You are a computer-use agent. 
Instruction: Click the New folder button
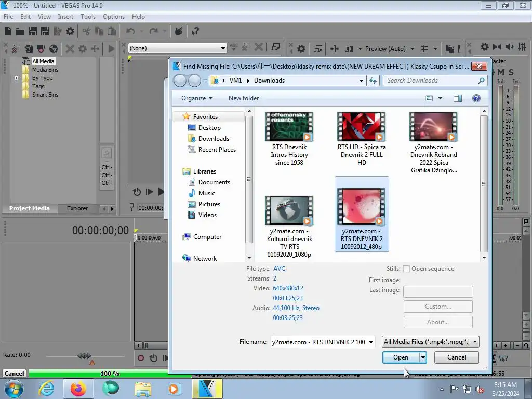[x=244, y=98]
